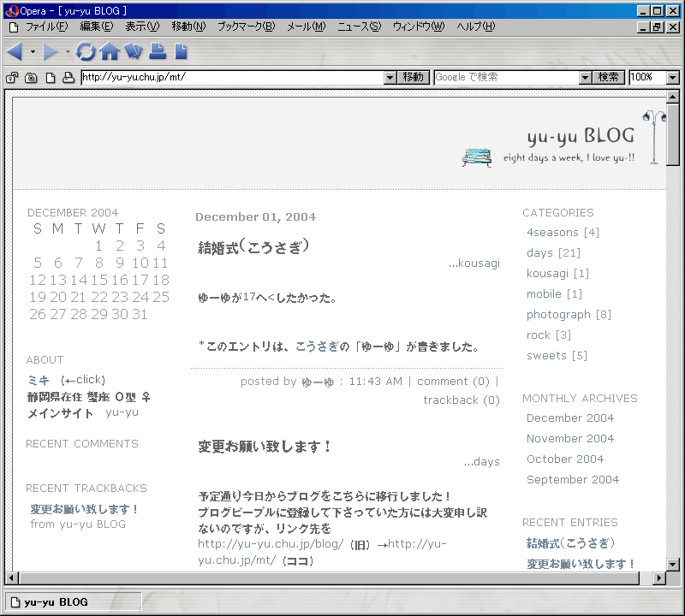Click the vertical scrollbar thumb
The image size is (685, 616).
pyautogui.click(x=673, y=134)
